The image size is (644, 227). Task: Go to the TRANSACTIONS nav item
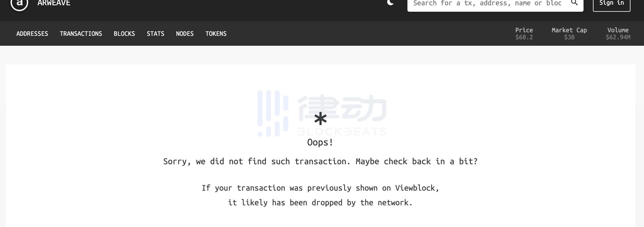click(x=81, y=34)
